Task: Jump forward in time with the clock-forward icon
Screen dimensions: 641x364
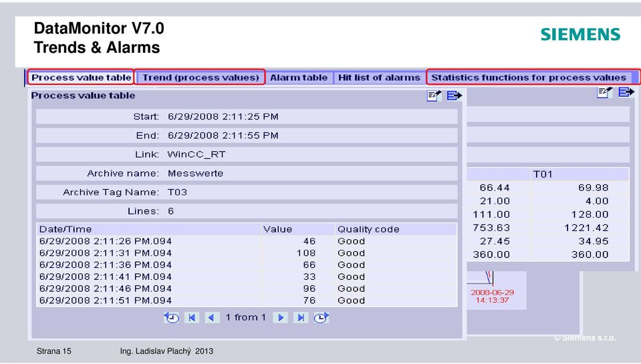Action: 322,317
